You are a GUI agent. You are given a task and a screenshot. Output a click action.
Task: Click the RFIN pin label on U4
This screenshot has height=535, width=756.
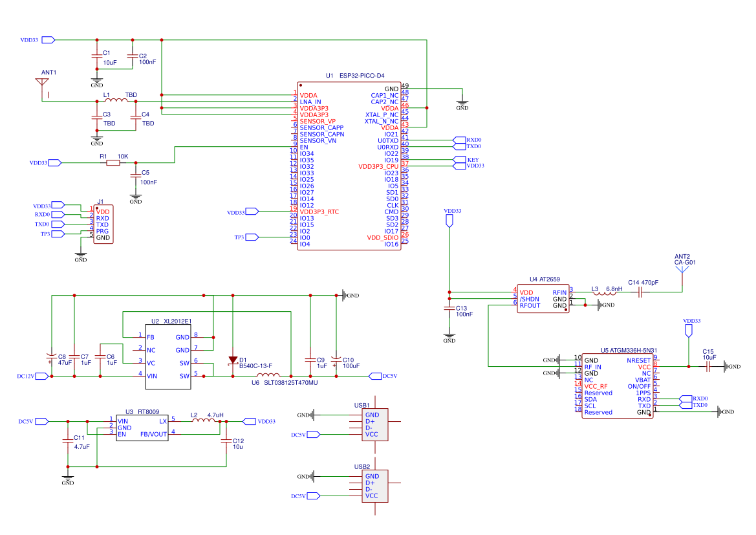560,293
